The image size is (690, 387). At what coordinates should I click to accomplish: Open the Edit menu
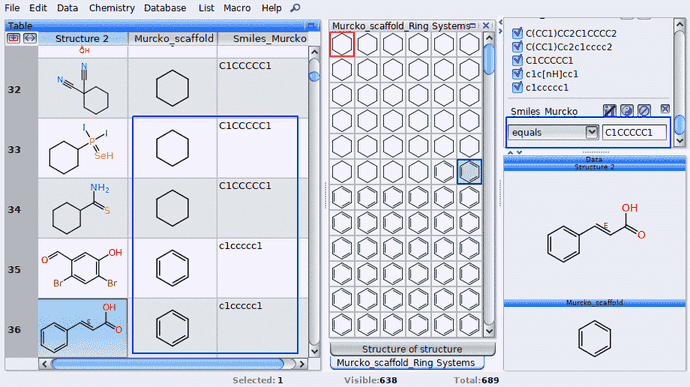tap(38, 8)
